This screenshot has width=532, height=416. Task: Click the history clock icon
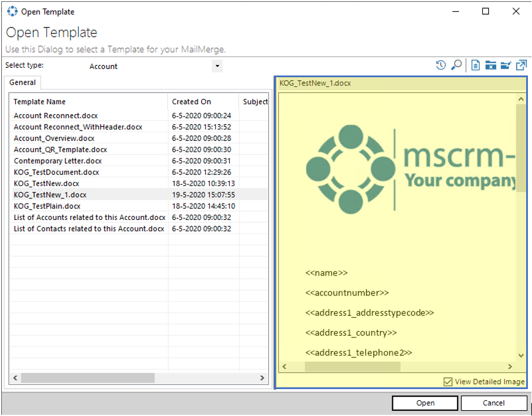tap(441, 65)
